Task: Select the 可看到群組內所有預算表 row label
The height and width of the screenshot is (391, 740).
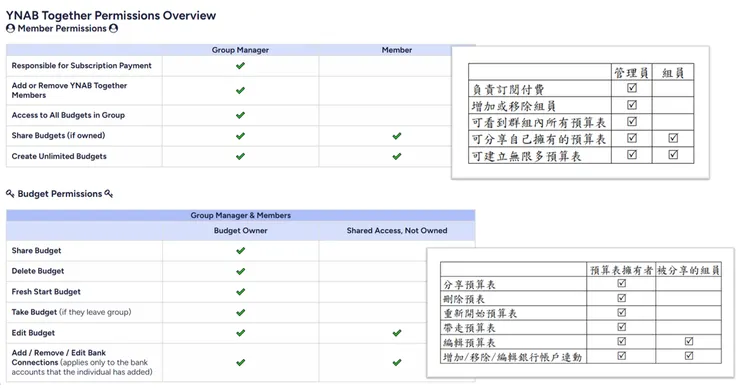Action: click(x=539, y=123)
